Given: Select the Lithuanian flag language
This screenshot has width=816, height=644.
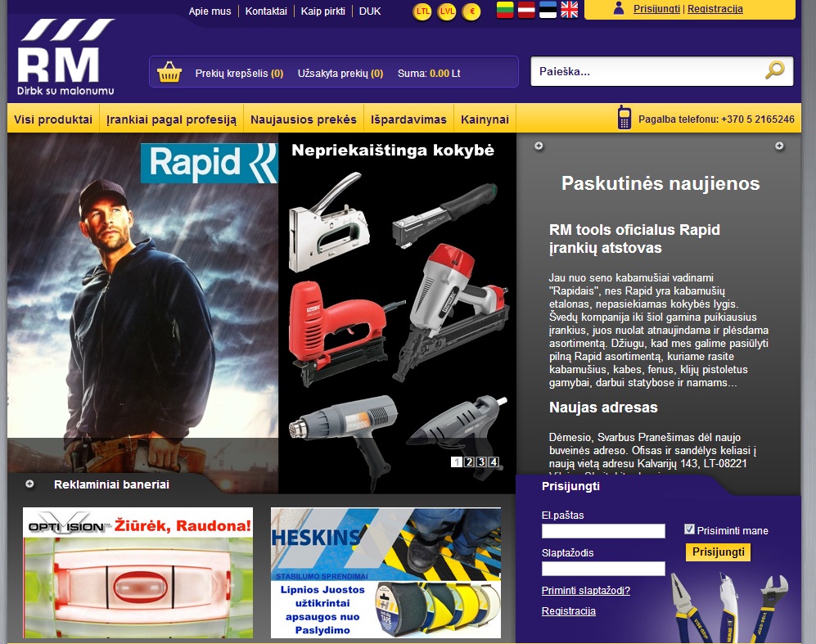Looking at the screenshot, I should (505, 10).
